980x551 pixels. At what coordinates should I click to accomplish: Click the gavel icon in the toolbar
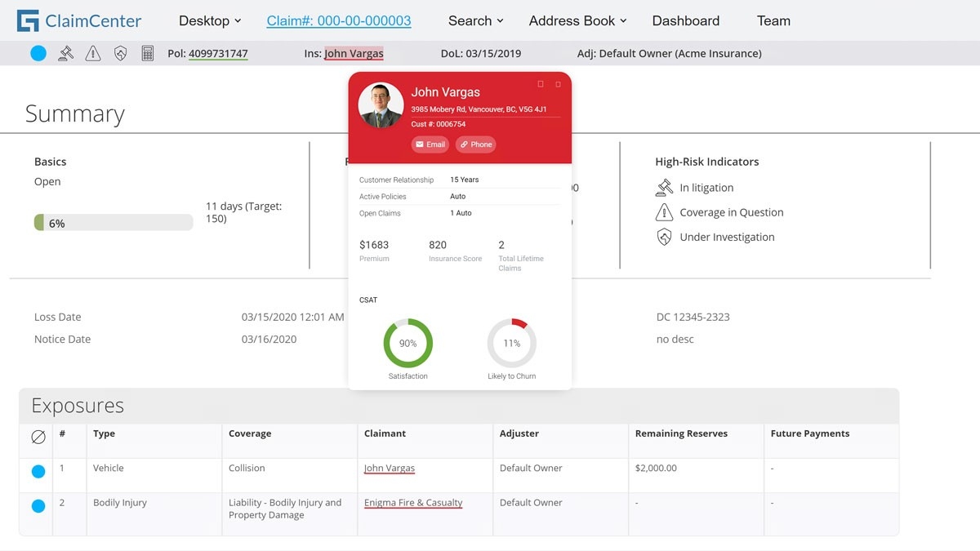pyautogui.click(x=65, y=53)
